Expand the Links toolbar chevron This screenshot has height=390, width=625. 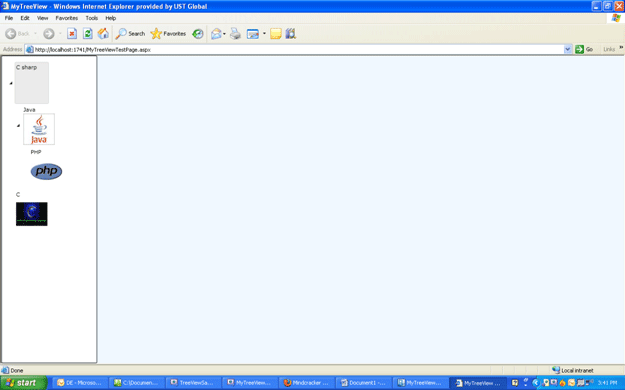(x=621, y=48)
